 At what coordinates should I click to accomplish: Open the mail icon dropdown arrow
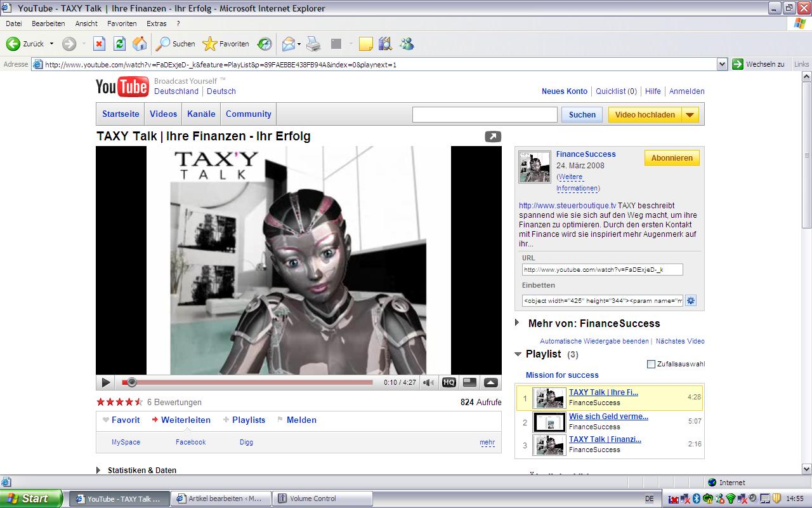coord(299,44)
